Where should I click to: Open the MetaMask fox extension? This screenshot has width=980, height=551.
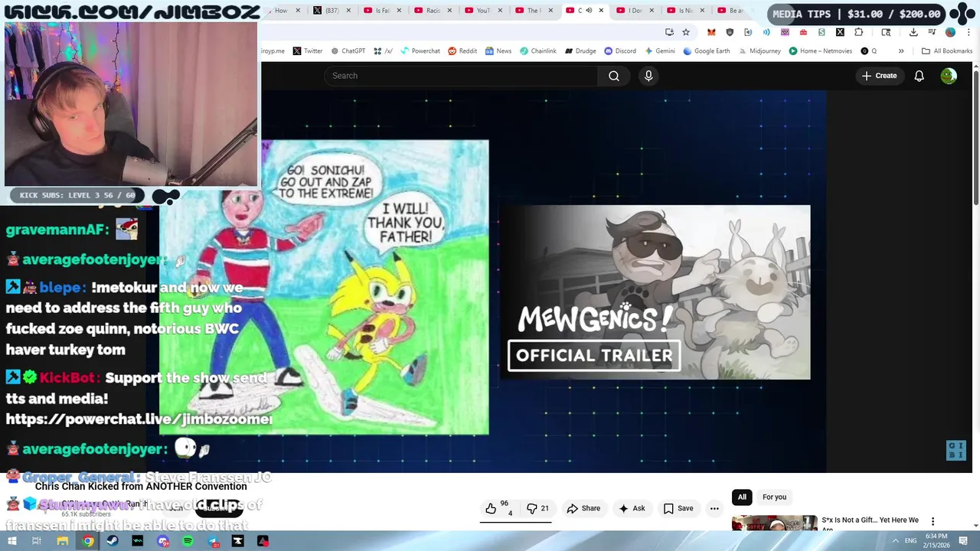(711, 32)
